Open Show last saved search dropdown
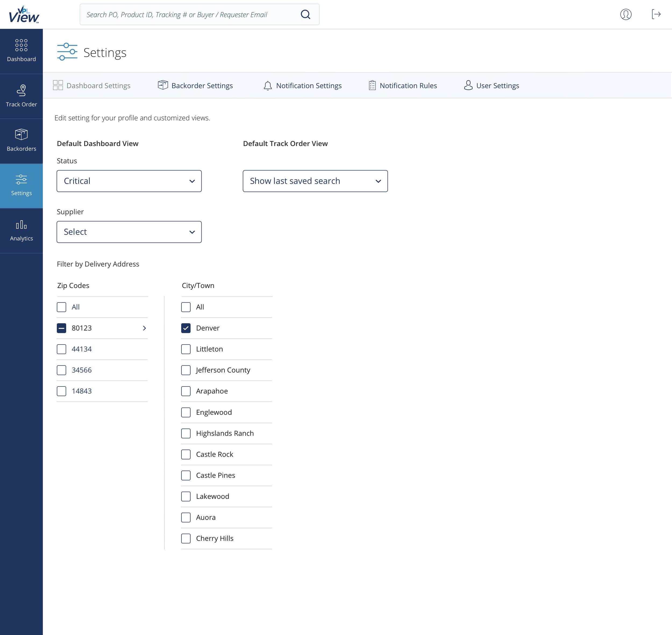 pos(315,181)
